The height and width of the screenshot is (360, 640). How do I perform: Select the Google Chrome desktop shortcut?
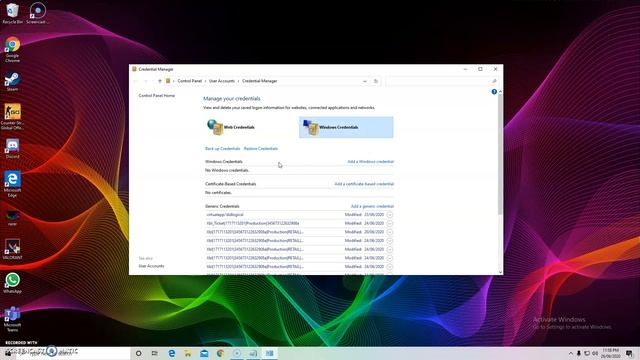pos(12,49)
